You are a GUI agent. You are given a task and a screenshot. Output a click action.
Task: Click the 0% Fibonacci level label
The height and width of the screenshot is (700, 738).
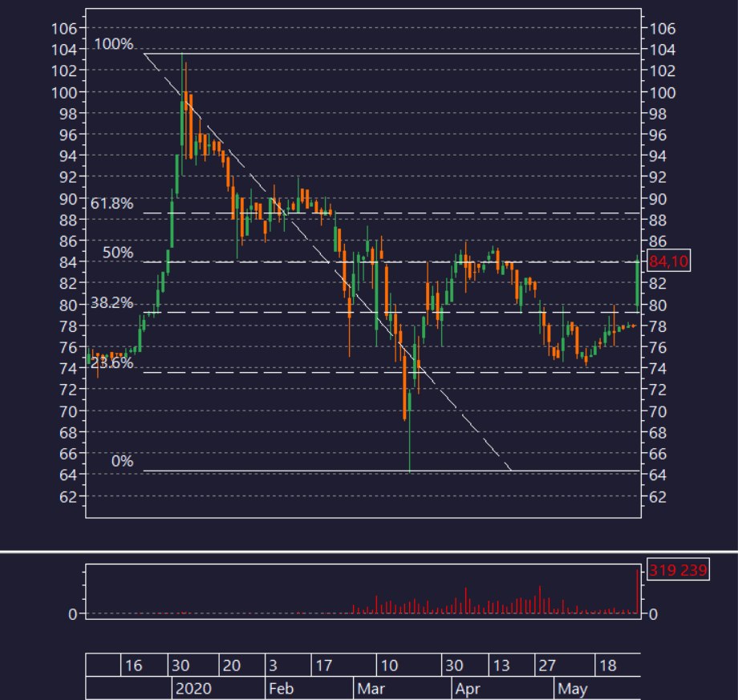point(122,461)
